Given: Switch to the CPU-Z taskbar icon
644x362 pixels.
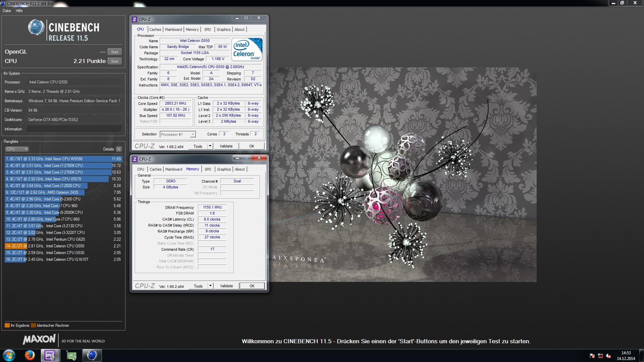Looking at the screenshot, I should click(x=50, y=355).
